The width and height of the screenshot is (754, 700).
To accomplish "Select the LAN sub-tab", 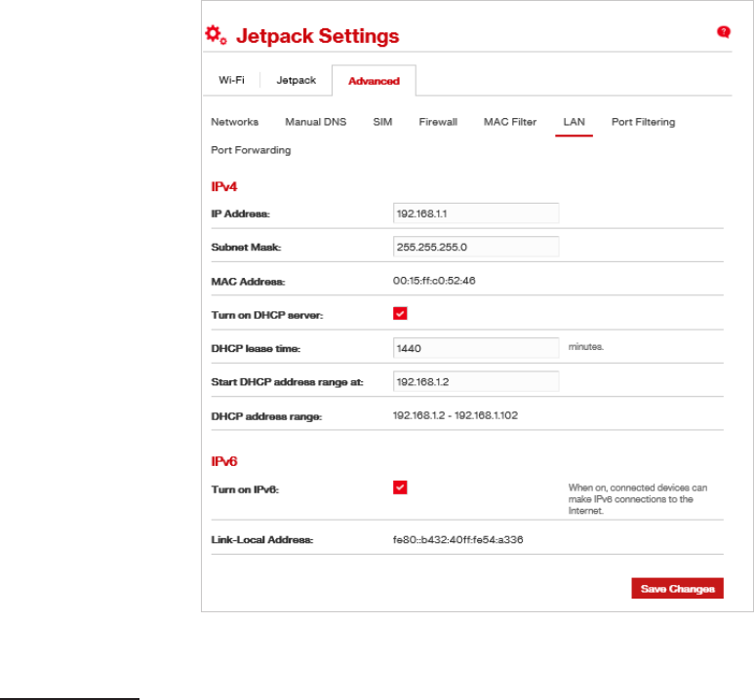I will [x=574, y=122].
